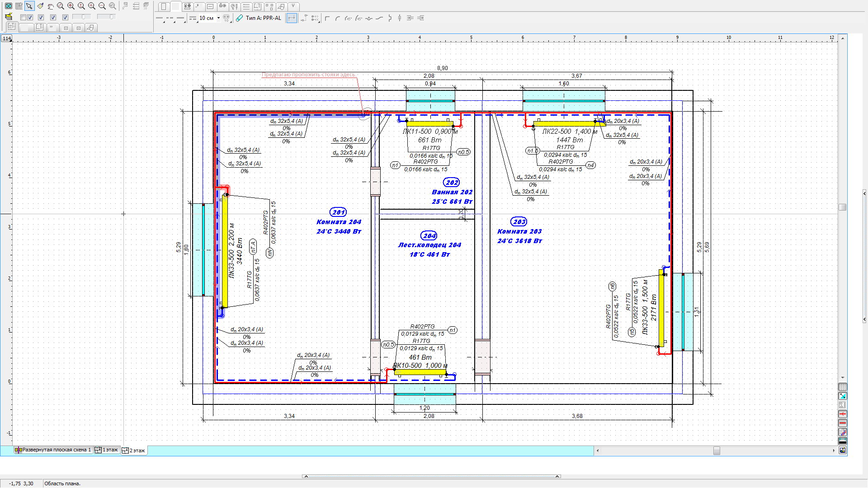The image size is (868, 488).
Task: Toggle the orthogonal pipe drawing button
Action: click(x=292, y=18)
